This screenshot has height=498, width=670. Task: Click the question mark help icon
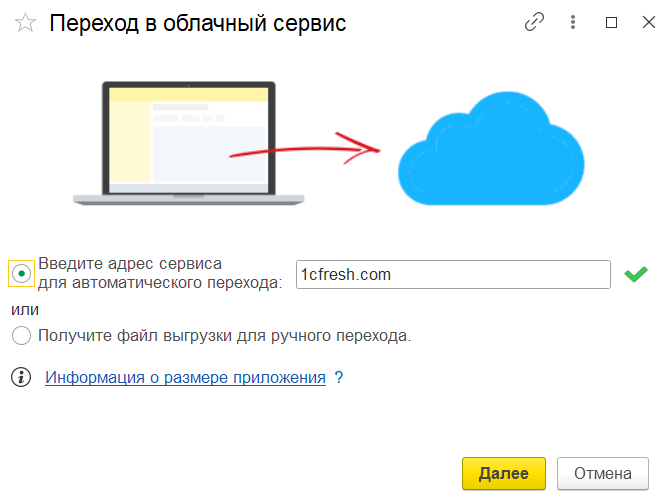(339, 377)
